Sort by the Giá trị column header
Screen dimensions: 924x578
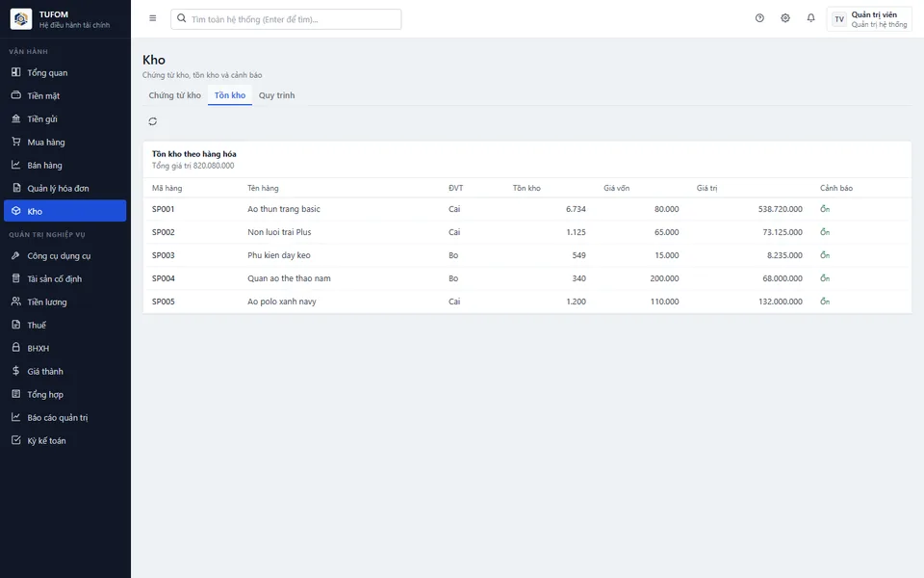[706, 188]
